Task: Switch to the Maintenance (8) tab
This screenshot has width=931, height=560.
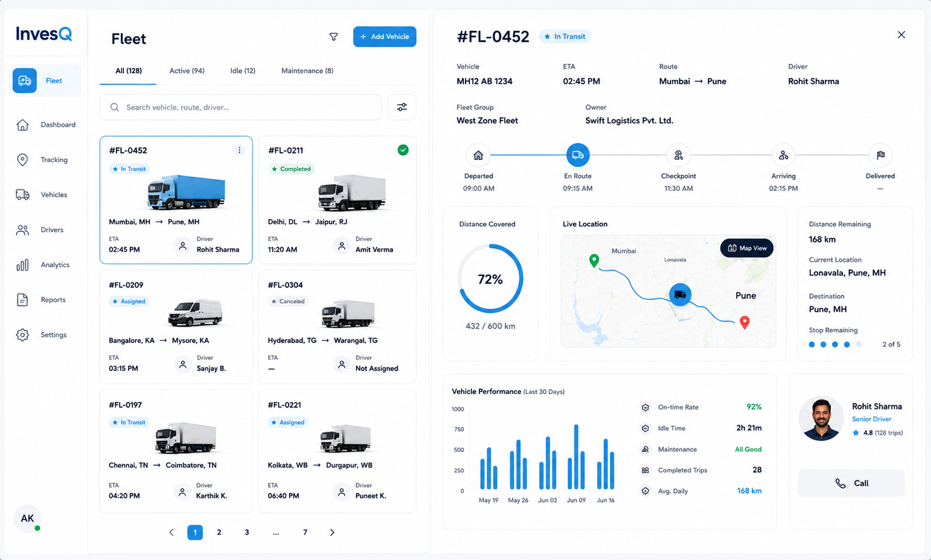Action: pyautogui.click(x=307, y=71)
